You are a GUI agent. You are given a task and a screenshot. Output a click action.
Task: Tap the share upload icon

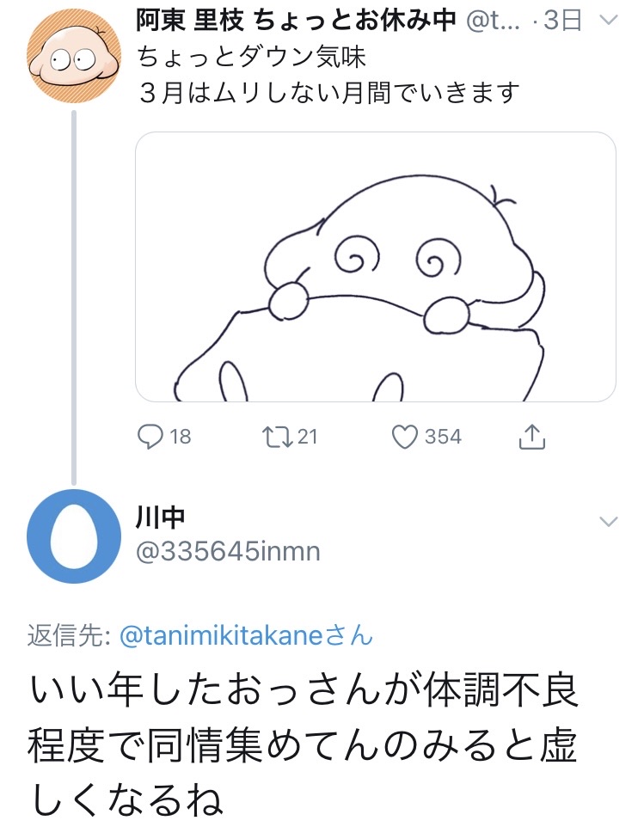click(531, 438)
